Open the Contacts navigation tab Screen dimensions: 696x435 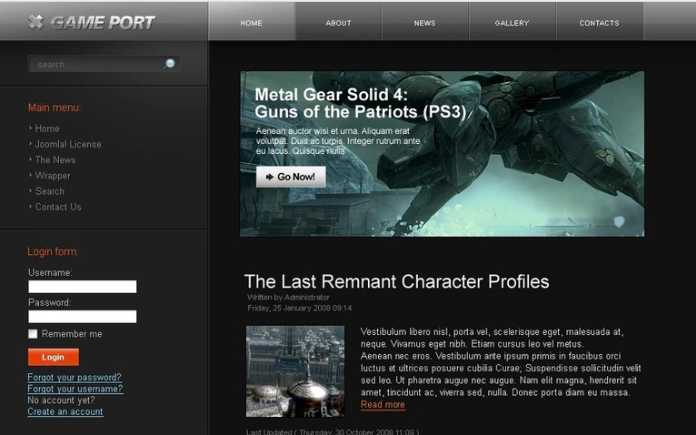click(599, 23)
